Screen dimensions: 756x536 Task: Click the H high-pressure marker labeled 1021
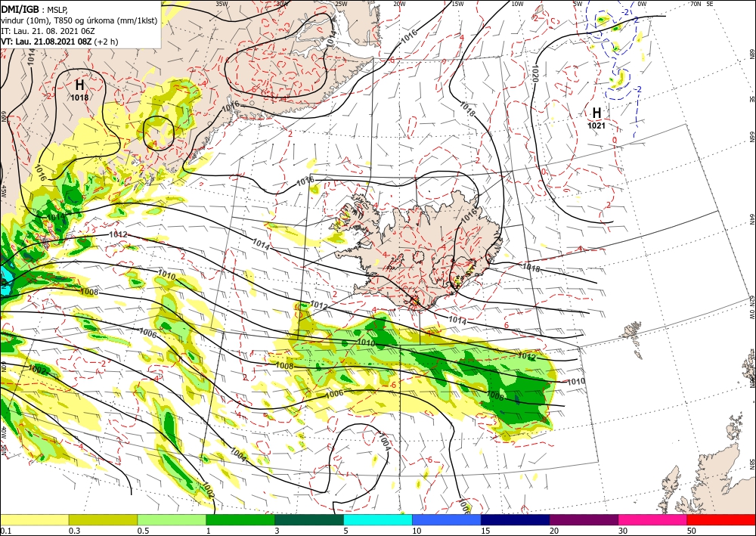pyautogui.click(x=596, y=118)
